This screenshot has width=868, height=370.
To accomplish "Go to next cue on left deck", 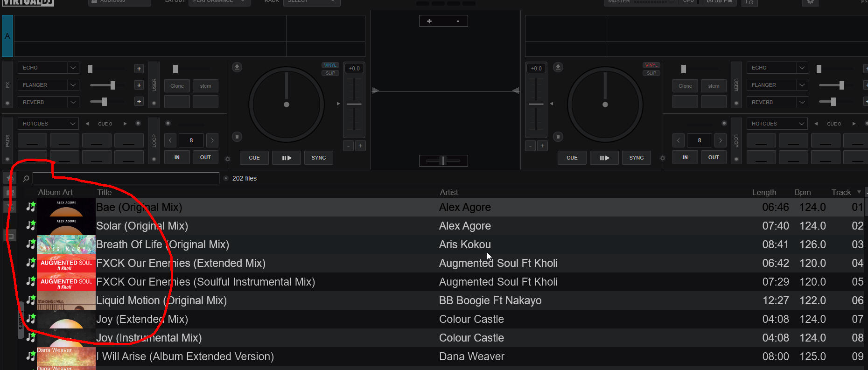I will (x=125, y=124).
